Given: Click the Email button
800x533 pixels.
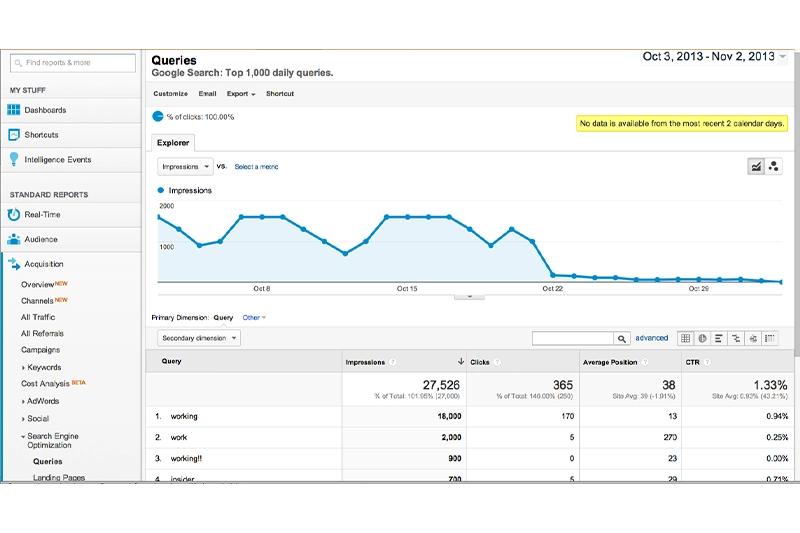Looking at the screenshot, I should [x=207, y=94].
